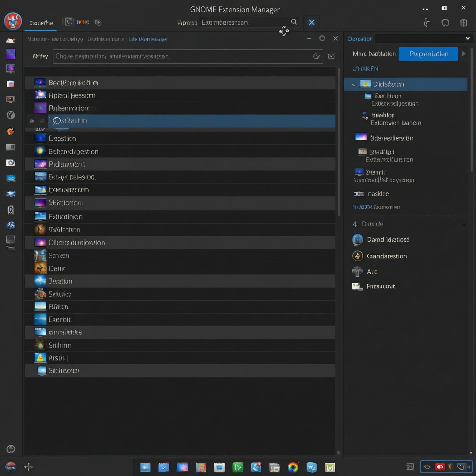Select the Sitiinsonu list row
Image resolution: width=476 pixels, height=476 pixels.
point(180,370)
